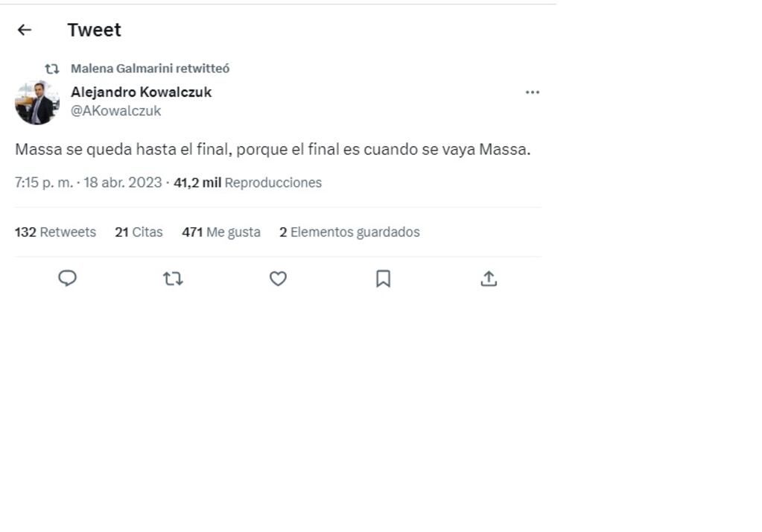Open the reply dialog by clicking comment icon
Viewport: 762px width, 532px height.
point(68,278)
